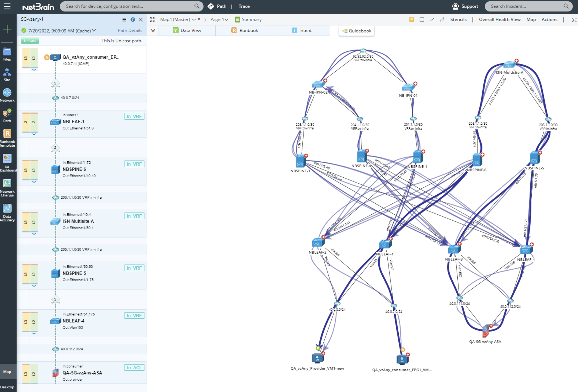578x392 pixels.
Task: Click the path pane help icon
Action: (x=133, y=19)
